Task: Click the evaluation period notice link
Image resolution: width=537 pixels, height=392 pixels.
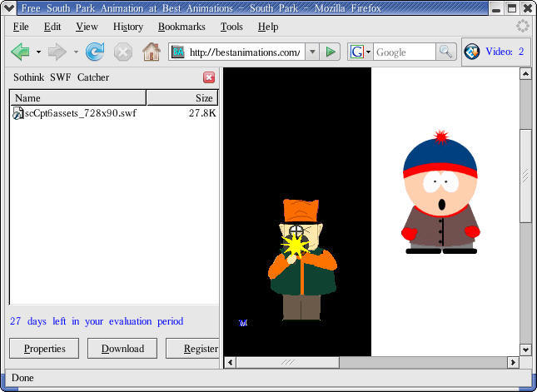Action: 97,321
